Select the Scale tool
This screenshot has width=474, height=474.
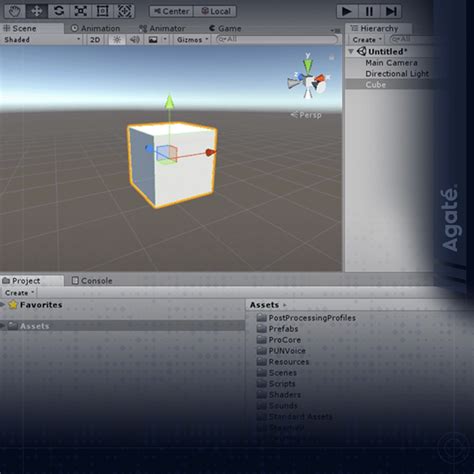point(80,11)
